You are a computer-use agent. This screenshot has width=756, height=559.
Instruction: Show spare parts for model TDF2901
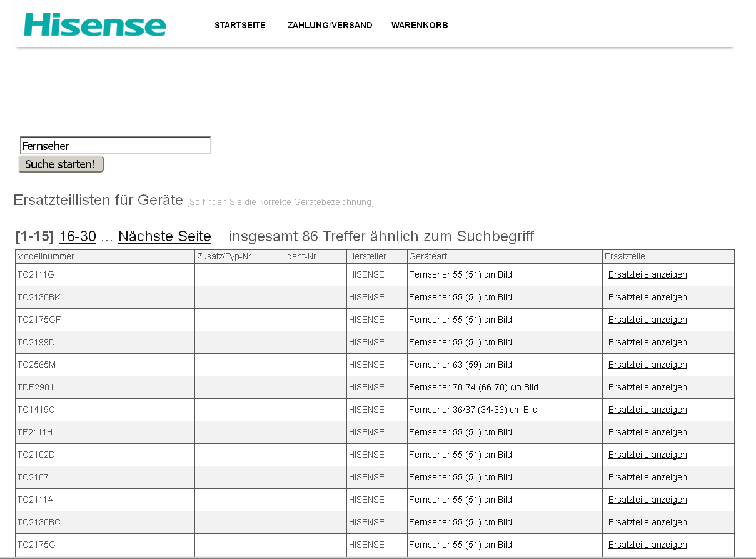click(647, 388)
